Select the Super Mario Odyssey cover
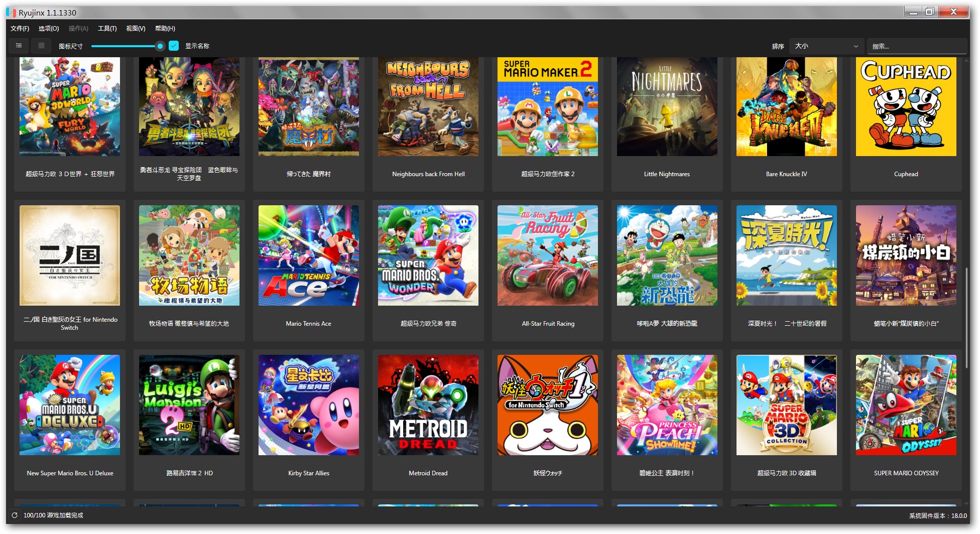 tap(906, 405)
